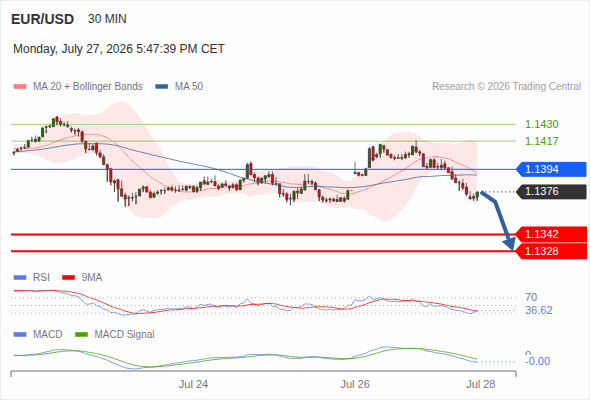Select the 1.1394 pivot price tag

(x=552, y=169)
